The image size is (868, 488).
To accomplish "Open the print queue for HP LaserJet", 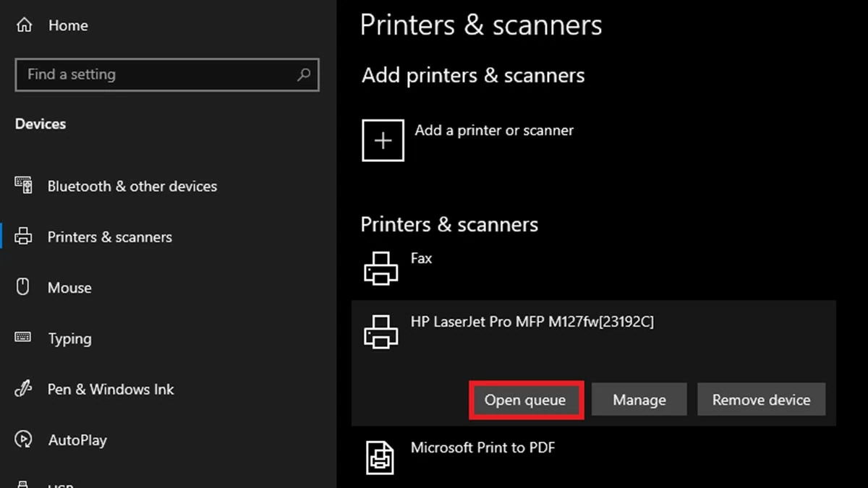I will click(526, 399).
